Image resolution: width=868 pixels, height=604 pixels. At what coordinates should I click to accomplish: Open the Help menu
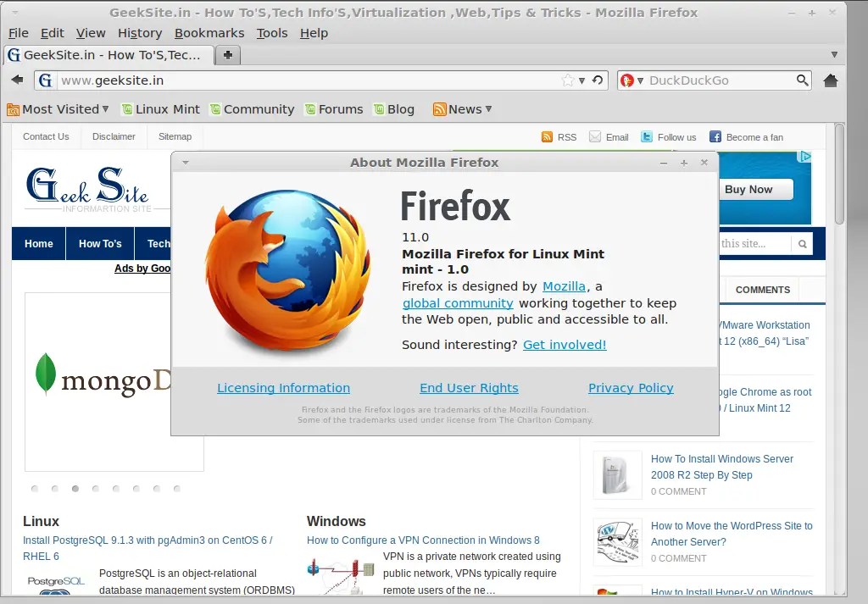(314, 33)
